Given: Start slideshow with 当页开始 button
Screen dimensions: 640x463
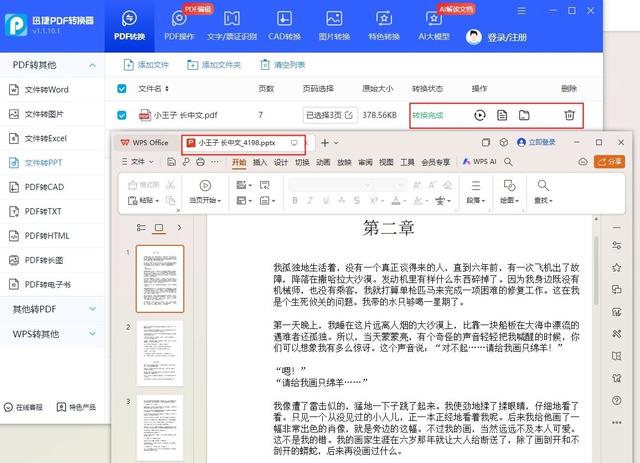Looking at the screenshot, I should pyautogui.click(x=205, y=192).
